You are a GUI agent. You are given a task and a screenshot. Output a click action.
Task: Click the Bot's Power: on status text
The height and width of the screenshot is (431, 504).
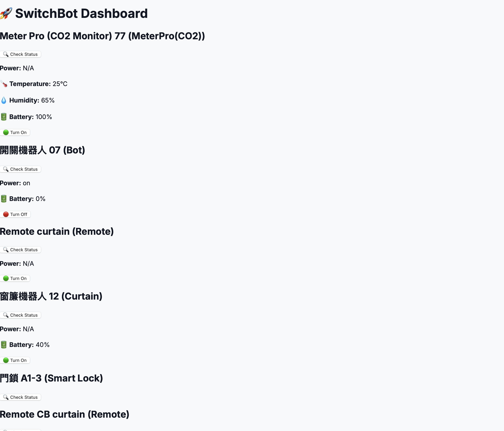pyautogui.click(x=15, y=183)
